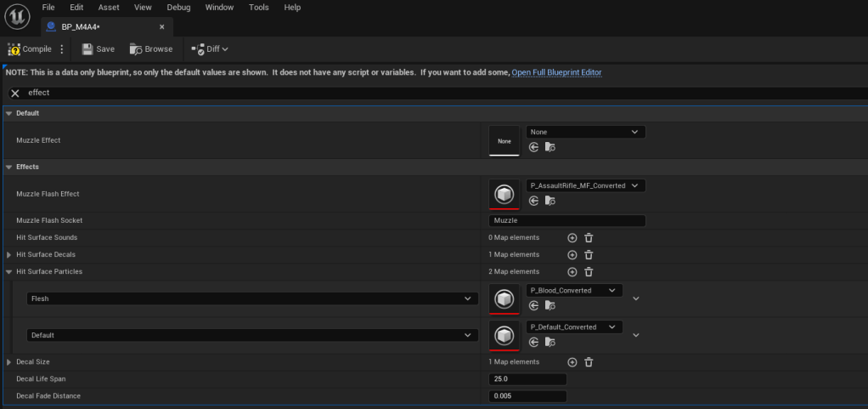Save the BP_M4A4 blueprint
Viewport: 868px width, 409px height.
click(98, 49)
